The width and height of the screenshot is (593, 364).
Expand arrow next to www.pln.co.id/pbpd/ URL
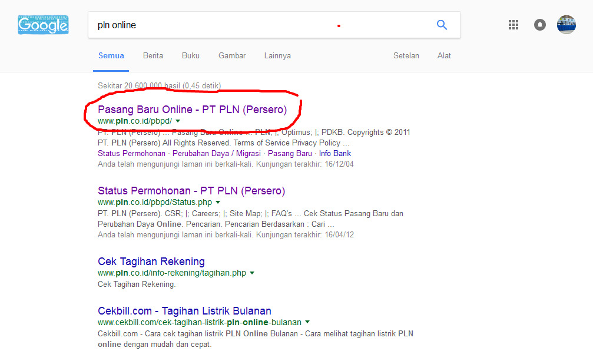(x=178, y=121)
